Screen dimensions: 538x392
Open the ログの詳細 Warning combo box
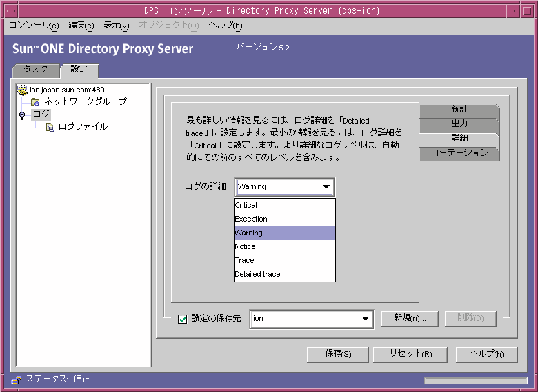pos(284,187)
